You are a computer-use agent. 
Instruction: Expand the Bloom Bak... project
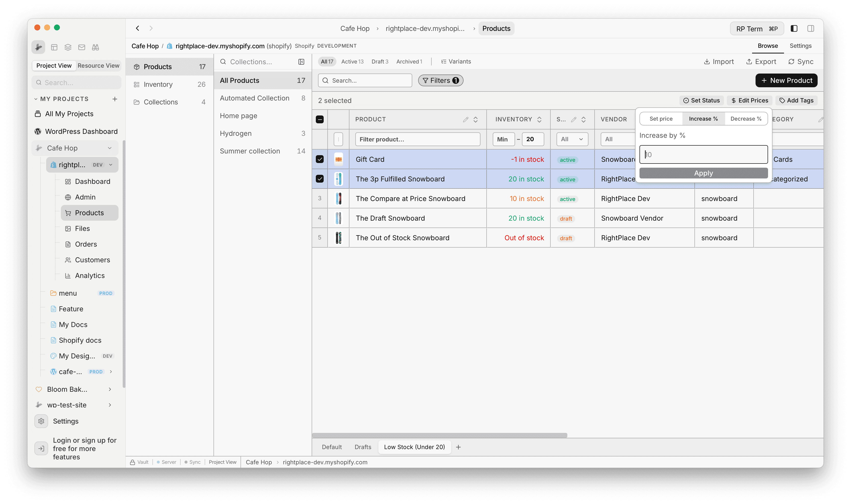coord(110,389)
